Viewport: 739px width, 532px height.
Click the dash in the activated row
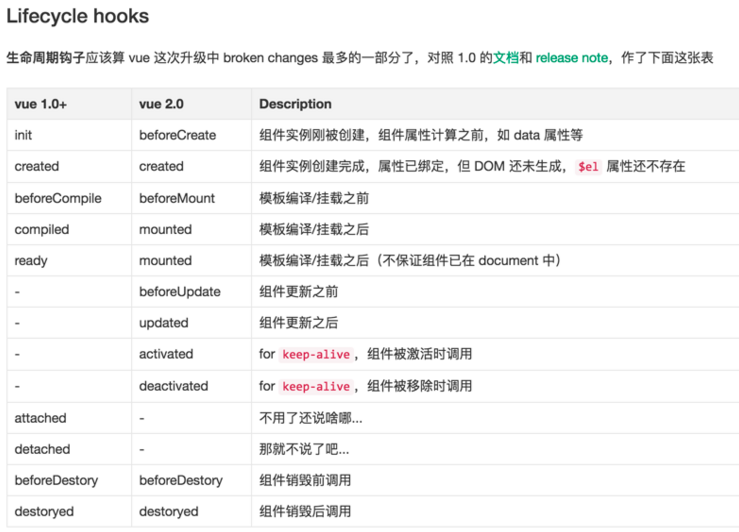17,354
